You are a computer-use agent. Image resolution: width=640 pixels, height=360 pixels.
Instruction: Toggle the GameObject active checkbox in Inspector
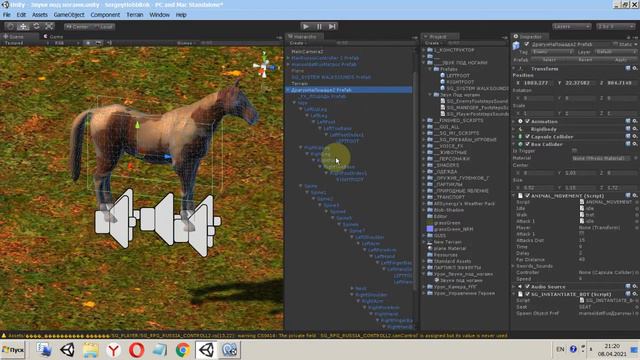coord(527,44)
